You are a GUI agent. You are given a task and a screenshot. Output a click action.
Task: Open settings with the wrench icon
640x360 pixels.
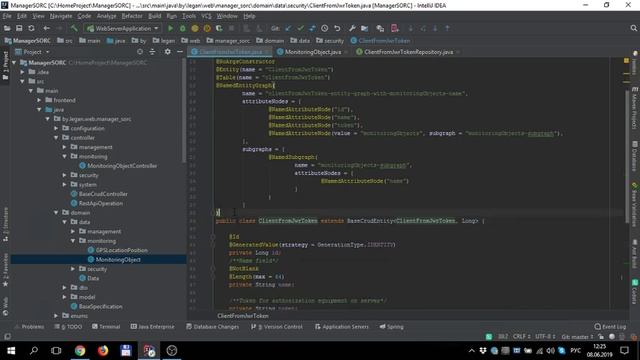click(x=352, y=28)
